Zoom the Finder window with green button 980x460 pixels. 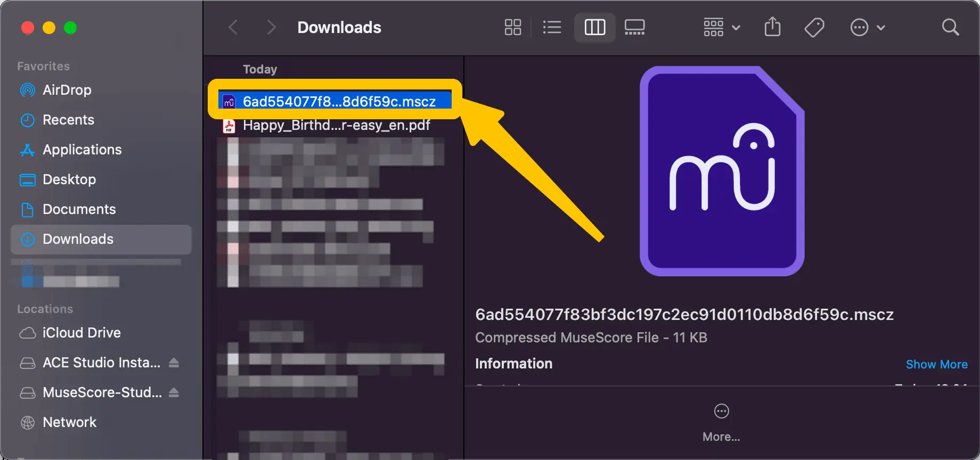click(70, 27)
